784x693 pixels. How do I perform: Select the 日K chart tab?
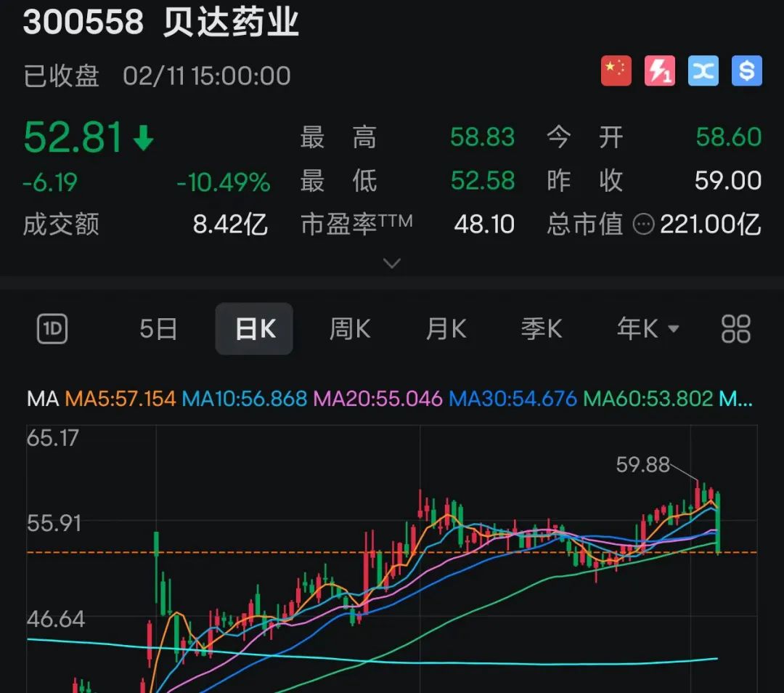(255, 329)
